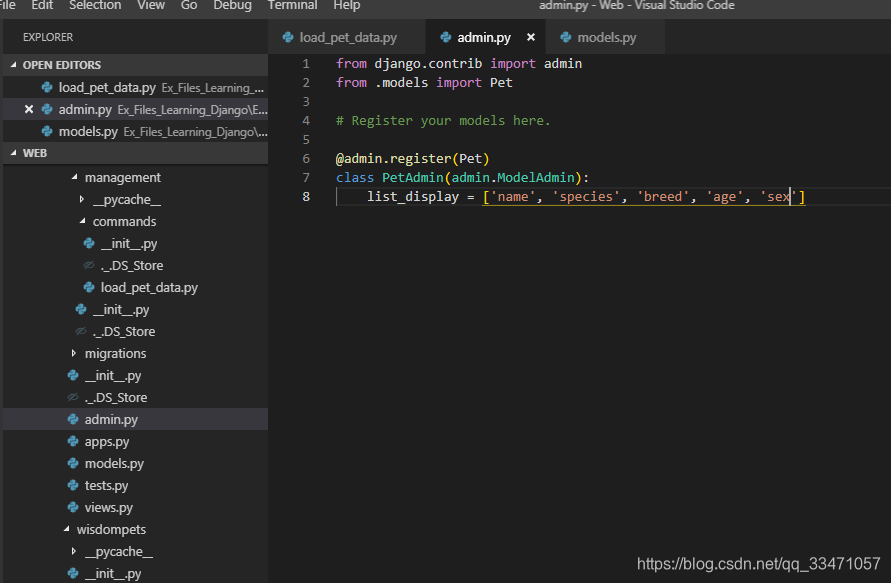Click hidden-file icon of ._.DS_Store under commands
The image size is (891, 583).
pyautogui.click(x=89, y=265)
